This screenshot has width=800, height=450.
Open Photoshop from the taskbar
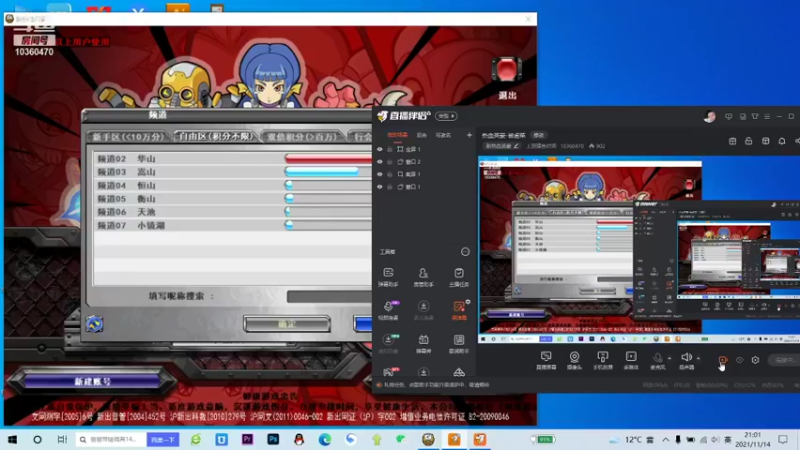point(273,439)
